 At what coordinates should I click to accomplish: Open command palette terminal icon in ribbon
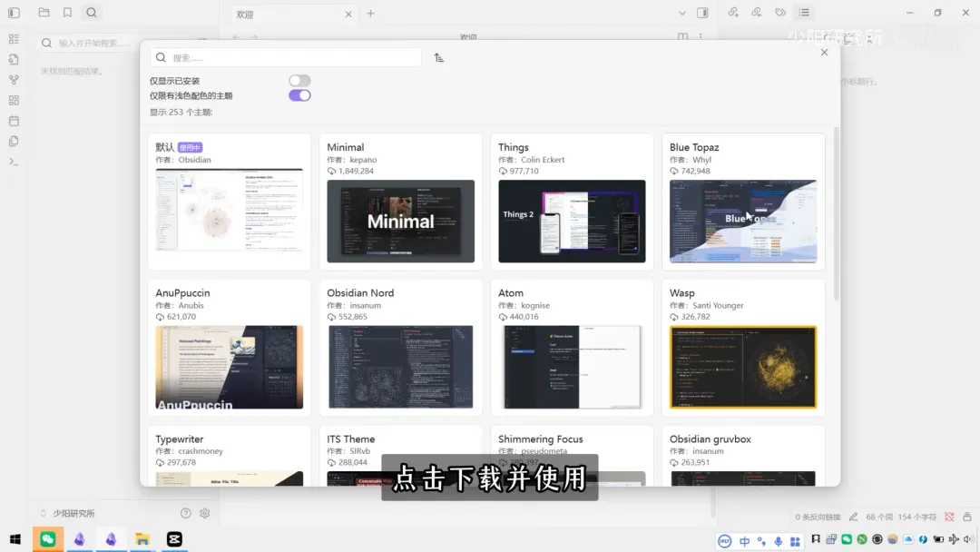pos(14,162)
